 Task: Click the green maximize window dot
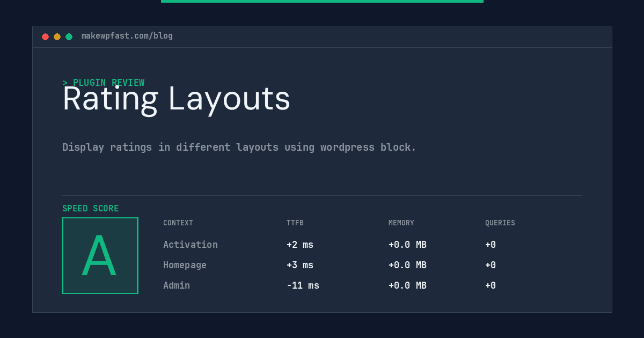tap(69, 36)
